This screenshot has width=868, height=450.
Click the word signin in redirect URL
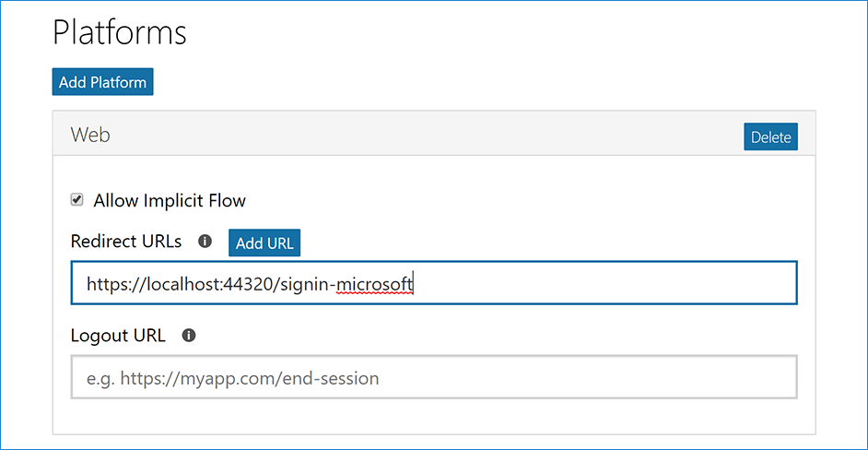coord(304,285)
